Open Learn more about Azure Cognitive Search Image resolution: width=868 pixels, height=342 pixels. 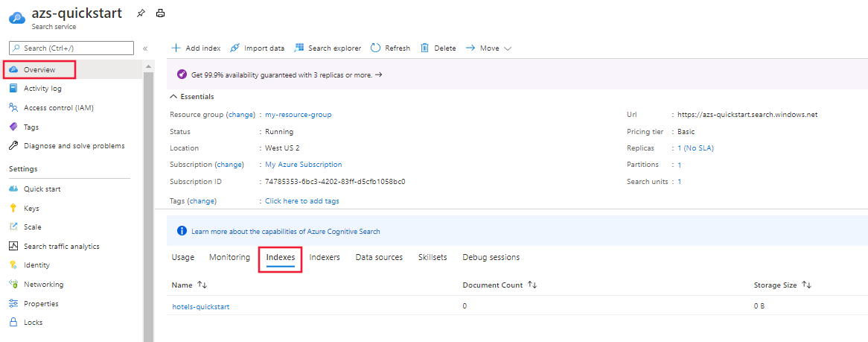pos(286,231)
